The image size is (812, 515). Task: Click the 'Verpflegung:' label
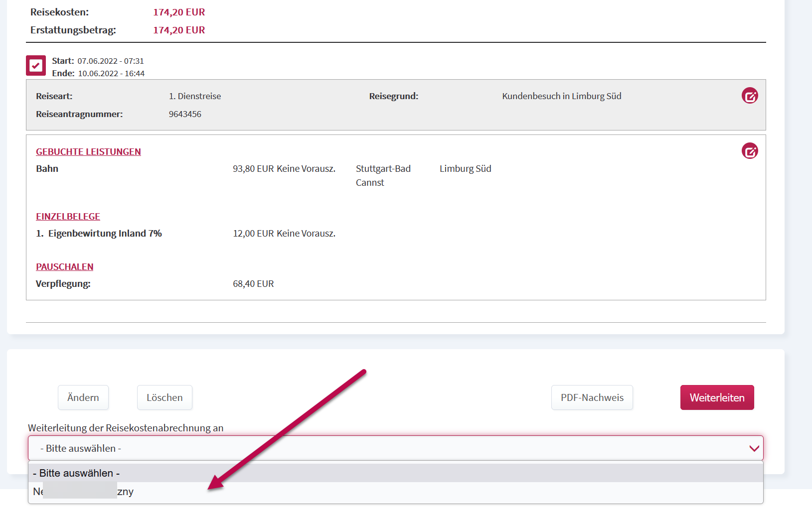pyautogui.click(x=63, y=284)
